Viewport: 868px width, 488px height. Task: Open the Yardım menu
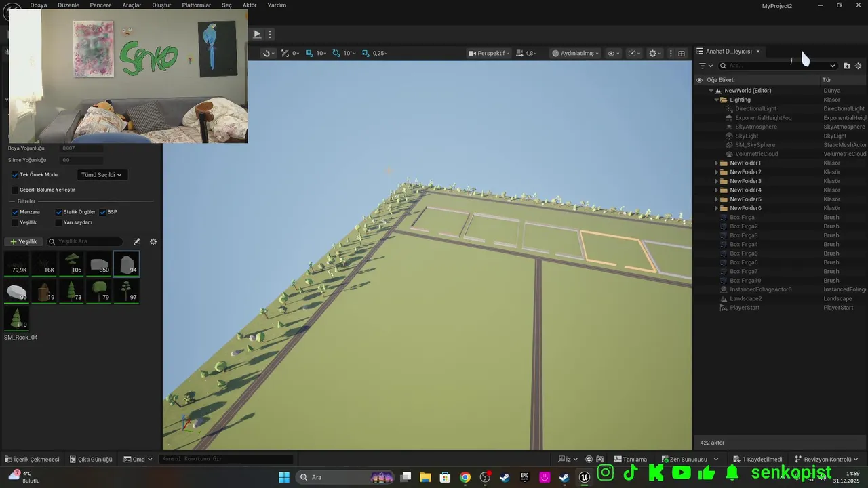click(x=277, y=5)
